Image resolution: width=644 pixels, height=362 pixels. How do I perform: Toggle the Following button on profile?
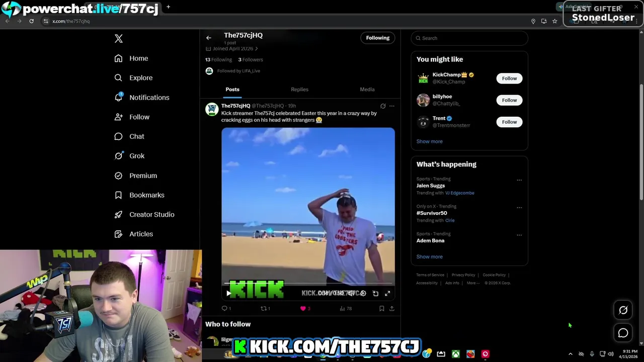[378, 38]
